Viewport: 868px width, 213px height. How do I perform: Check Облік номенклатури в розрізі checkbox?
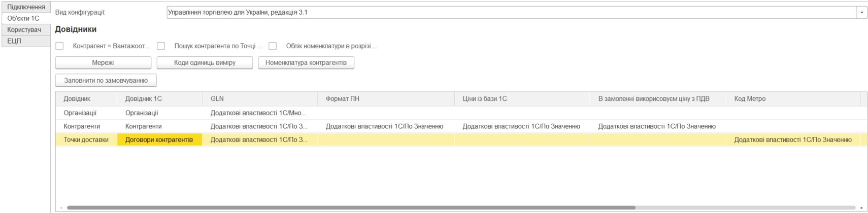point(273,46)
